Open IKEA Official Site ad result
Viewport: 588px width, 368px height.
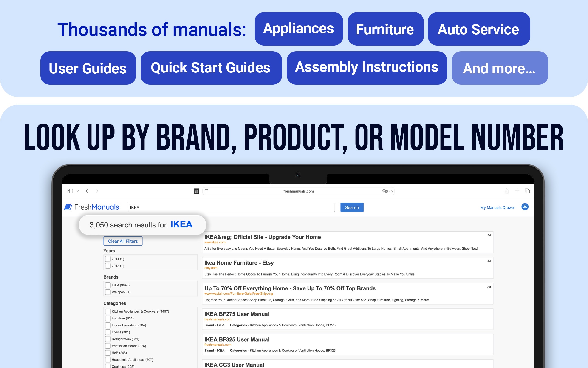(262, 237)
